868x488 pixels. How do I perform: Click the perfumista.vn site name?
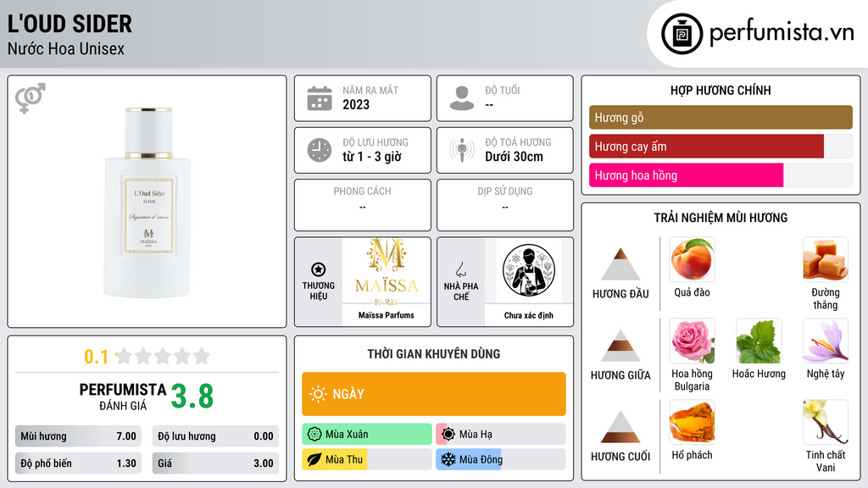click(x=782, y=33)
